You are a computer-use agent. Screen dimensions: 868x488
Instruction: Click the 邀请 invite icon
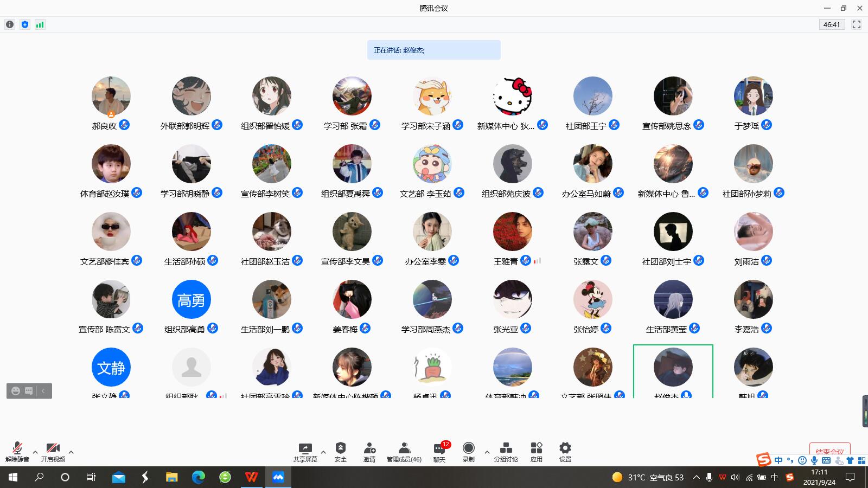click(369, 452)
